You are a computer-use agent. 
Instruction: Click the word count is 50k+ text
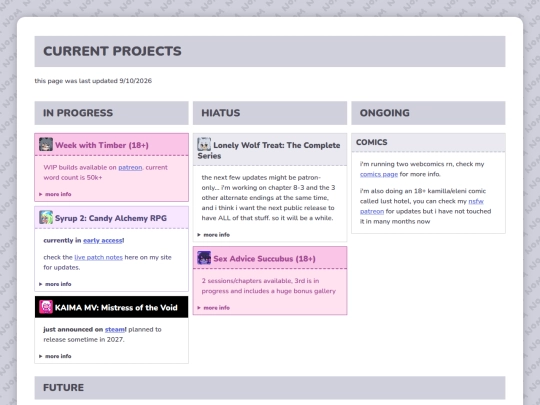(73, 178)
